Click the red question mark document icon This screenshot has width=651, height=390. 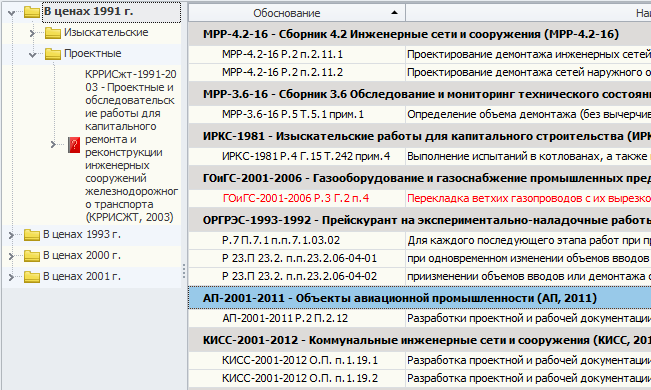pyautogui.click(x=74, y=145)
